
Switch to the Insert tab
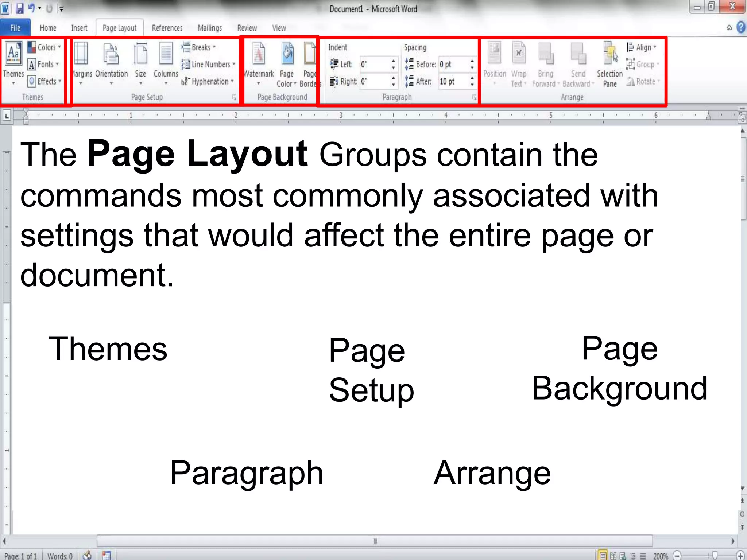pyautogui.click(x=79, y=28)
